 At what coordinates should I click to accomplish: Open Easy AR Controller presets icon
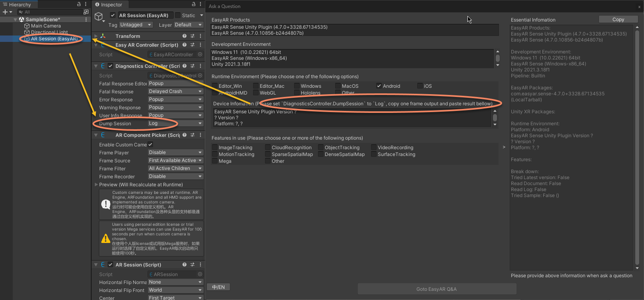[192, 45]
